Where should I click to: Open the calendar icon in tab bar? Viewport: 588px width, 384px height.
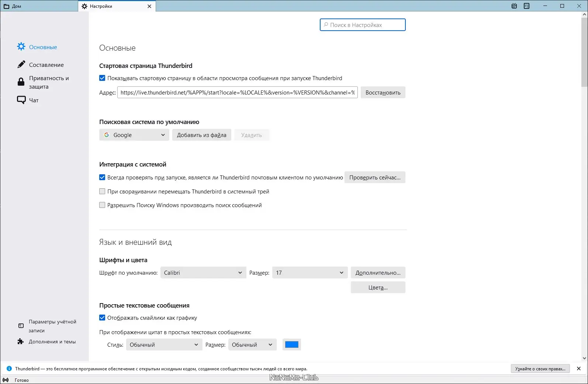point(514,6)
